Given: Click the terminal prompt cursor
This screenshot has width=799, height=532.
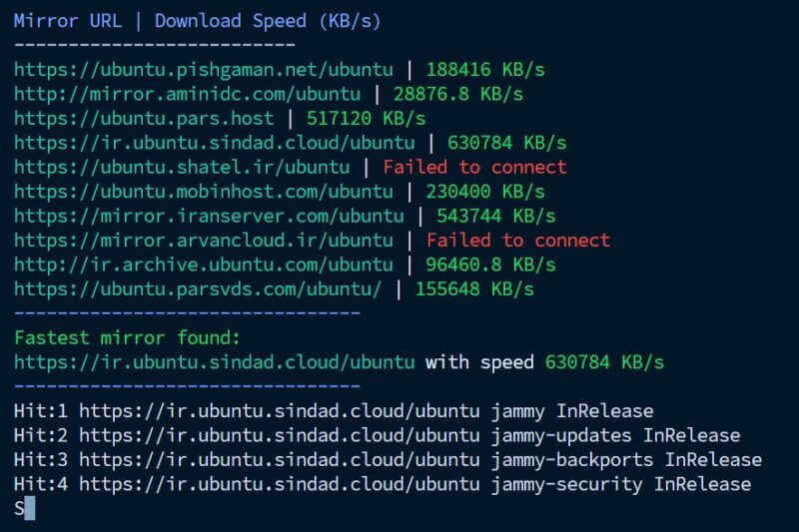Looking at the screenshot, I should [29, 508].
